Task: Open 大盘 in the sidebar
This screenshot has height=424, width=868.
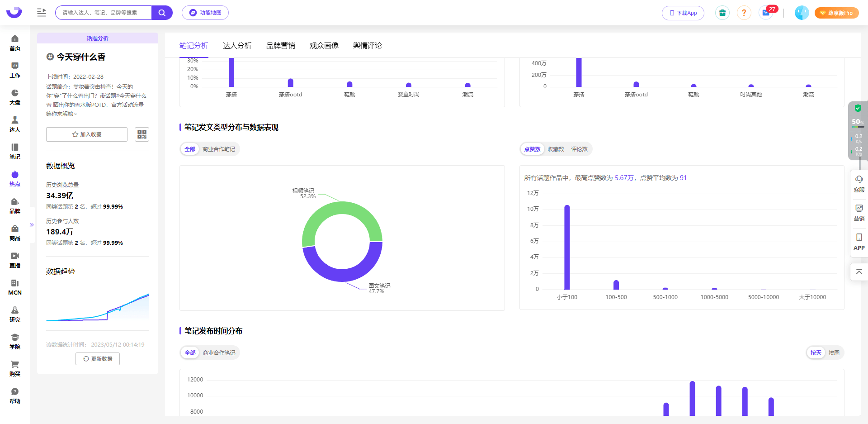Action: [x=15, y=97]
